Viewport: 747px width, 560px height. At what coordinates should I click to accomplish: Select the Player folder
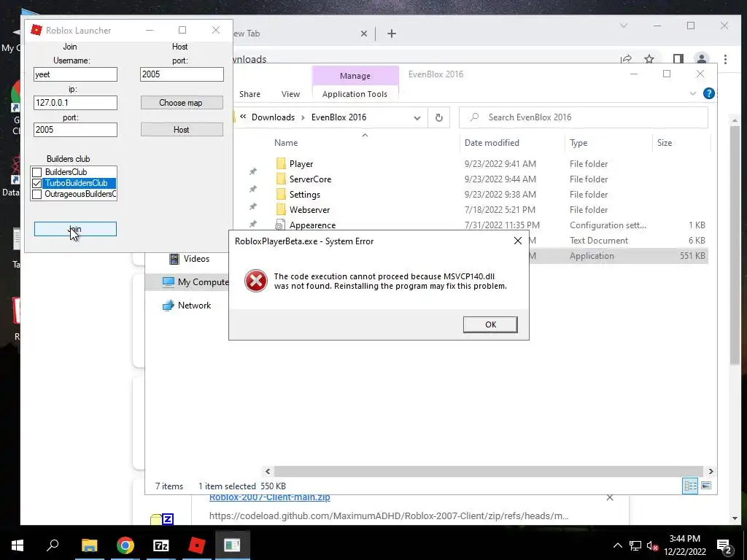pos(301,164)
